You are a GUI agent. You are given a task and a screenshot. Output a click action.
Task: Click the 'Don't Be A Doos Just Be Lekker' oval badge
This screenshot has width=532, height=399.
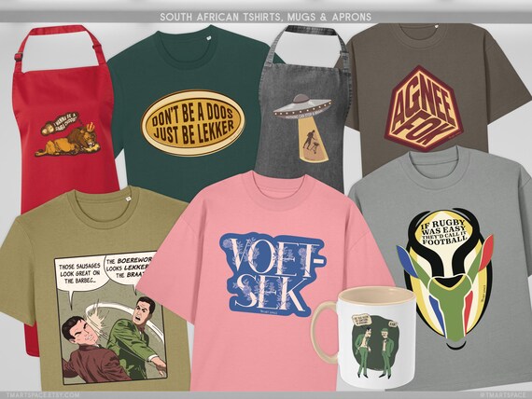193,123
